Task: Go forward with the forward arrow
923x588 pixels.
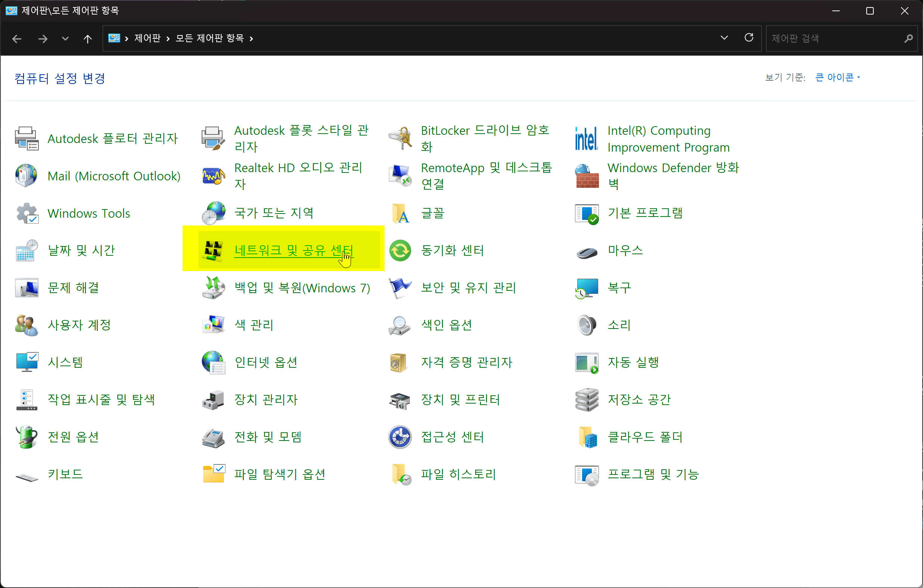Action: pos(43,38)
